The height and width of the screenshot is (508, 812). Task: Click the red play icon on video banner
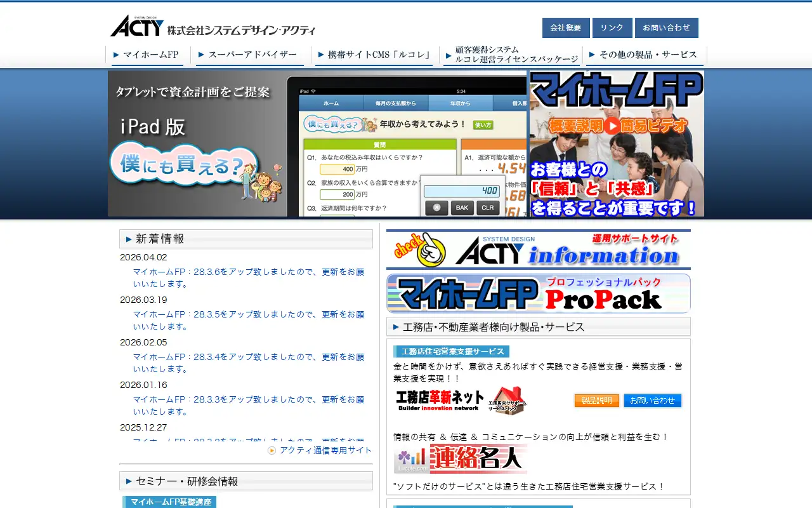point(612,126)
